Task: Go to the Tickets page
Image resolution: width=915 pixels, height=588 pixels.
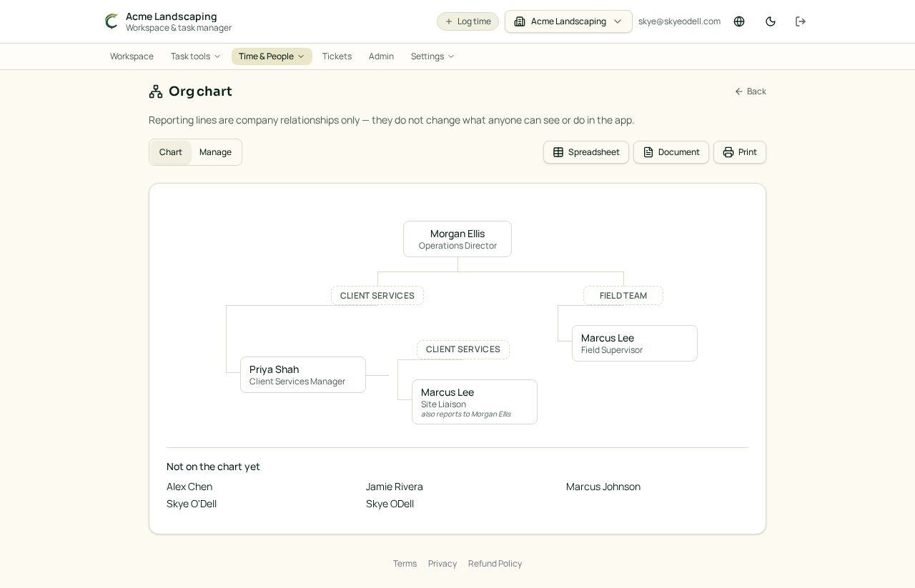Action: click(x=337, y=56)
